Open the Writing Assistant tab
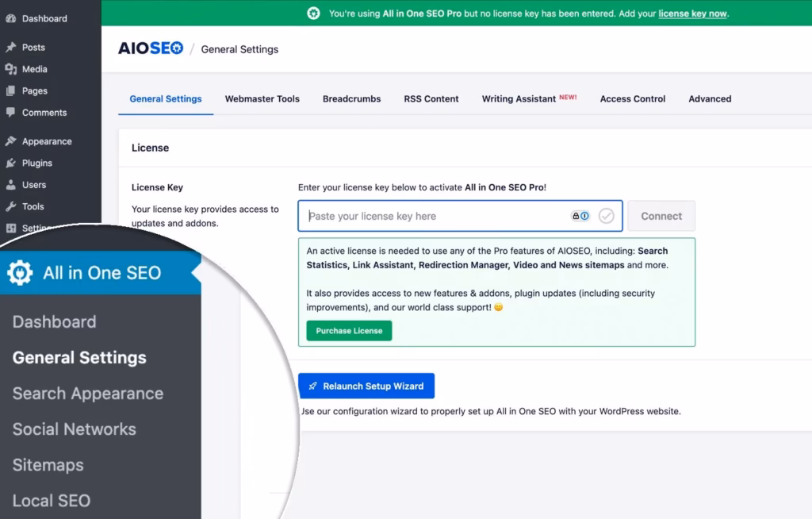The width and height of the screenshot is (812, 519). click(x=519, y=99)
